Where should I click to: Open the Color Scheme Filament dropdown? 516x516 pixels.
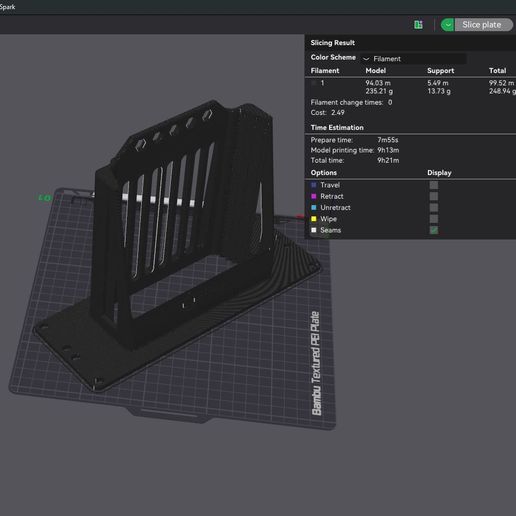pos(413,59)
